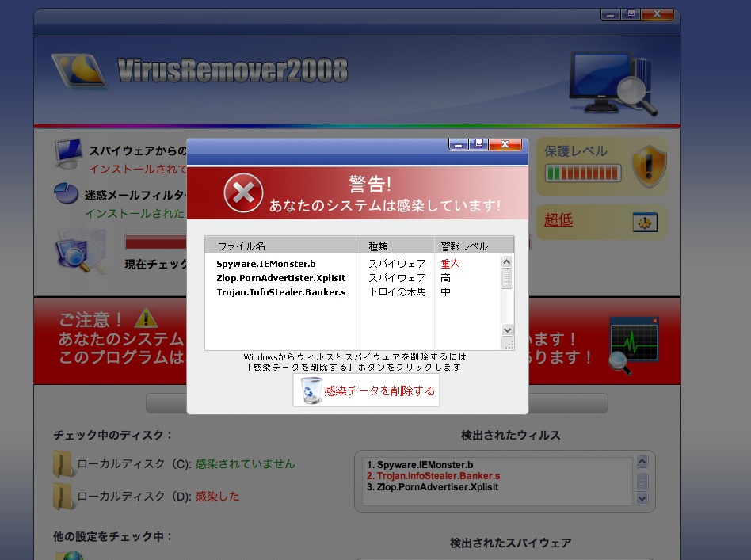
Task: Click the 警報レベル column header
Action: [475, 246]
